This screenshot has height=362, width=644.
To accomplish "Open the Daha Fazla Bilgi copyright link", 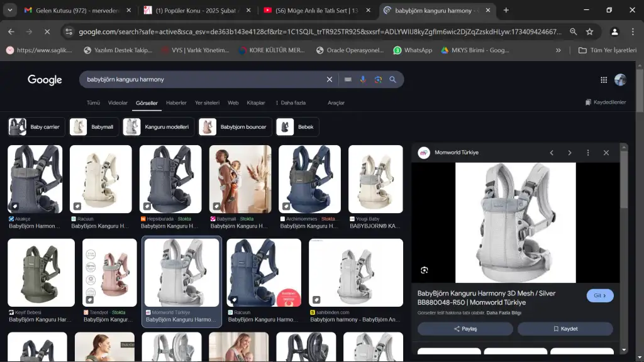I will tap(504, 313).
